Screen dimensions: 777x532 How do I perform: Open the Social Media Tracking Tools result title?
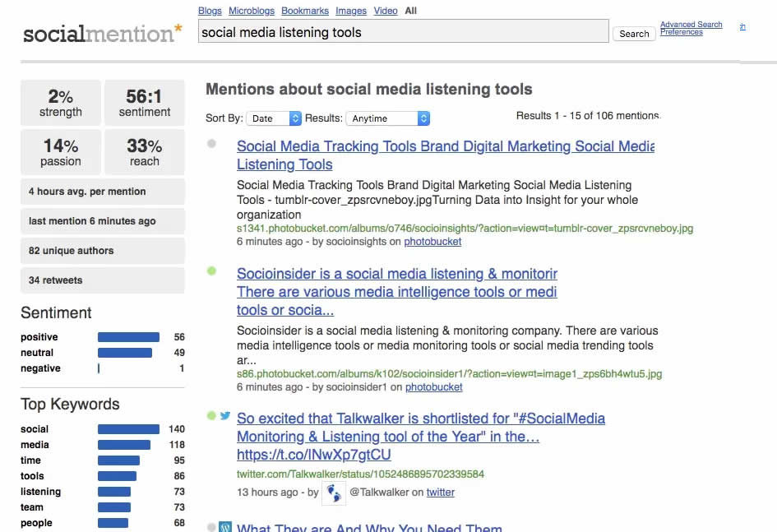click(445, 147)
